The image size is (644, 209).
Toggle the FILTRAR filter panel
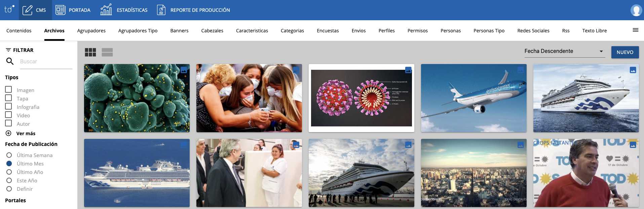(x=20, y=50)
